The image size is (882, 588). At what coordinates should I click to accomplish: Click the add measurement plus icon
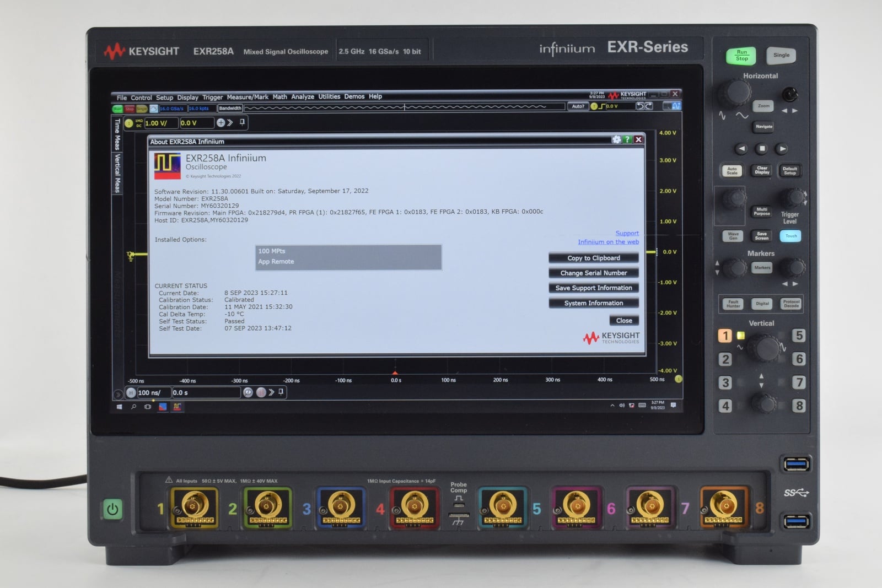click(220, 123)
